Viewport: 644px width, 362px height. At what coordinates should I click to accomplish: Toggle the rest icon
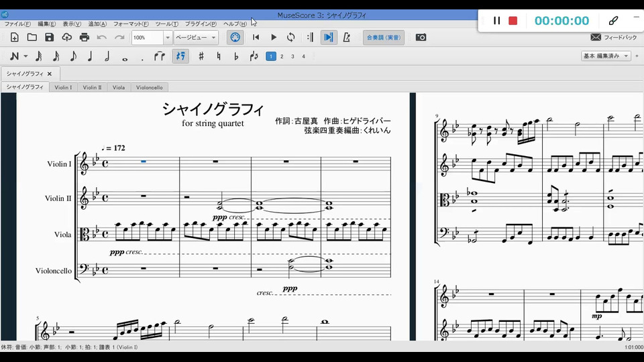click(180, 56)
